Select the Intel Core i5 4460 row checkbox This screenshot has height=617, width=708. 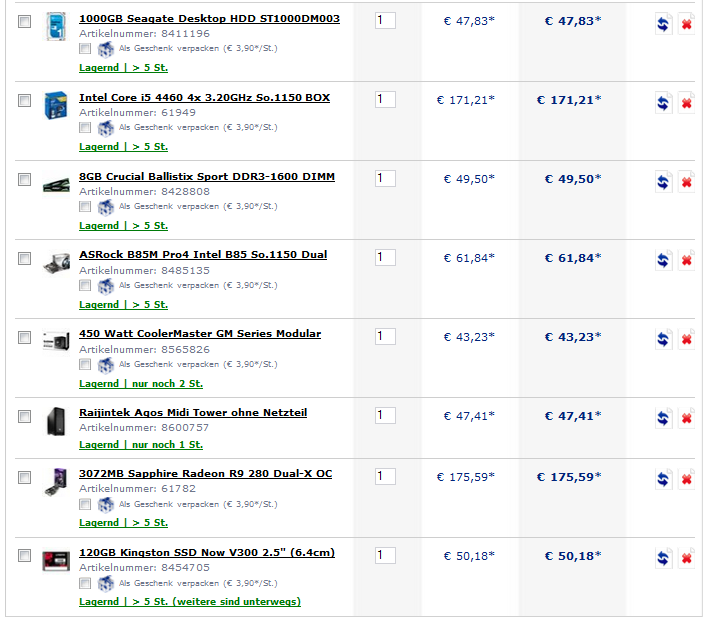pos(24,100)
